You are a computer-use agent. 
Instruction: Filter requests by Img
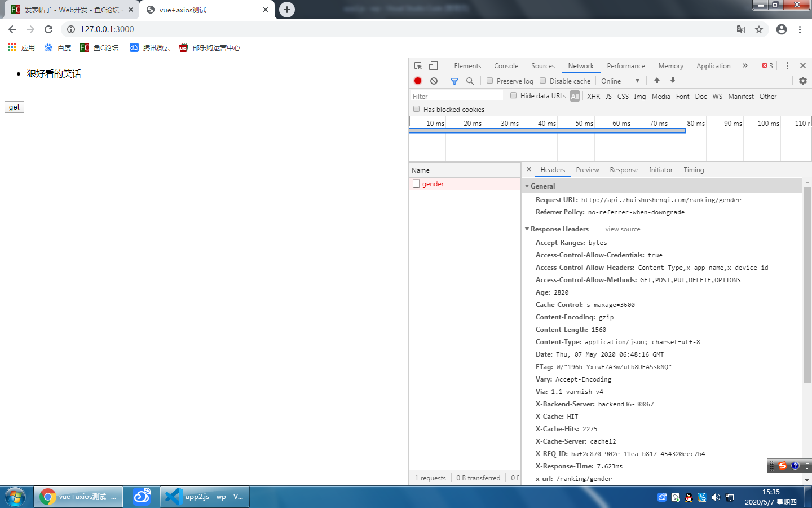click(x=640, y=97)
